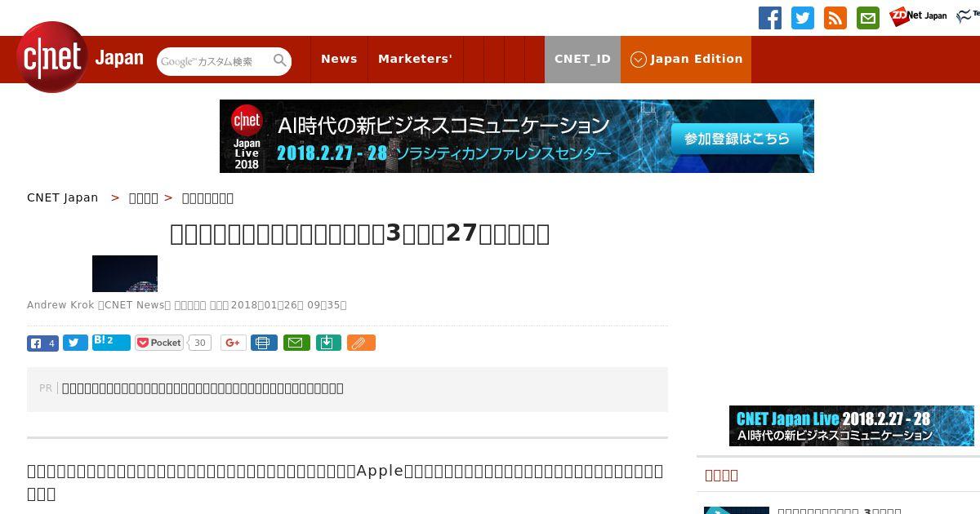Open the CNET_ID menu
Image resolution: width=980 pixels, height=514 pixels.
(582, 60)
